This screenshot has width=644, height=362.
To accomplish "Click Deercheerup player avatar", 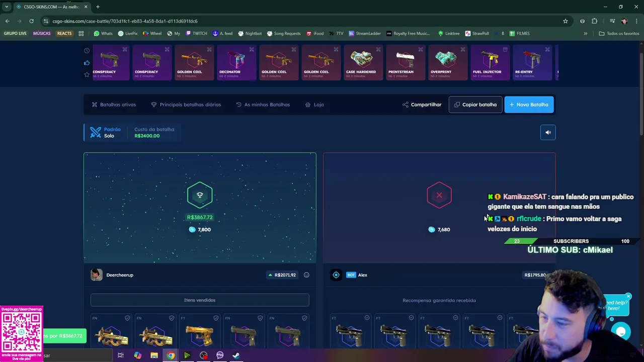I will pyautogui.click(x=97, y=275).
